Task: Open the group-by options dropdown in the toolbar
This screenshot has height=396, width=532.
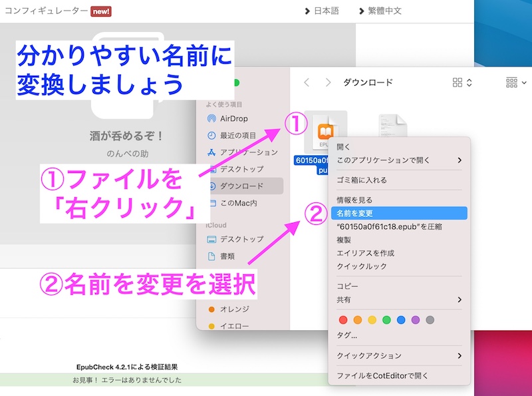Action: tap(515, 83)
